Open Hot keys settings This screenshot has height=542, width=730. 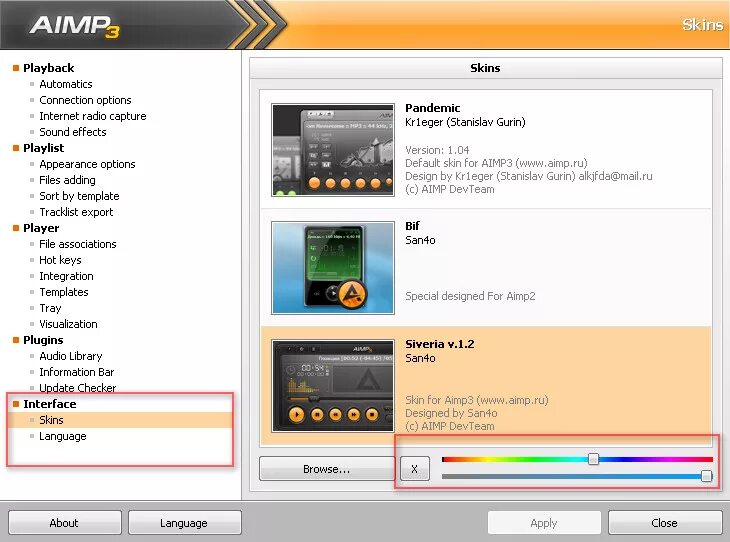click(x=60, y=260)
